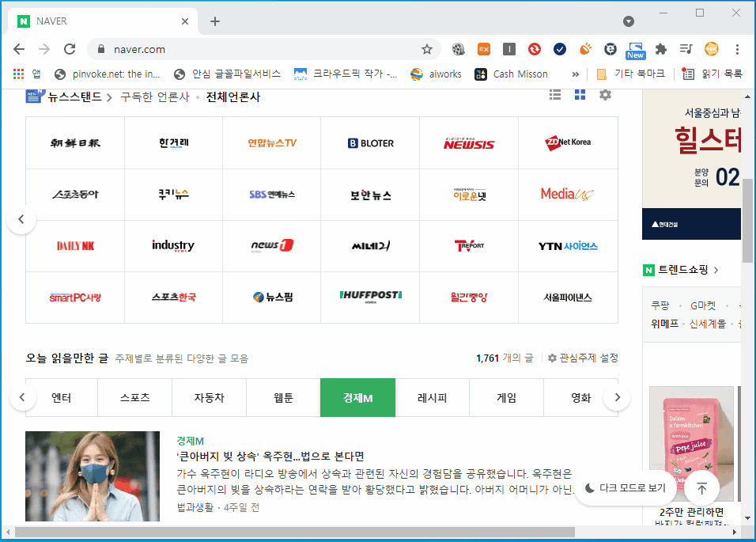Click the horizontal scrollbar thumb
The height and width of the screenshot is (542, 756).
295,532
